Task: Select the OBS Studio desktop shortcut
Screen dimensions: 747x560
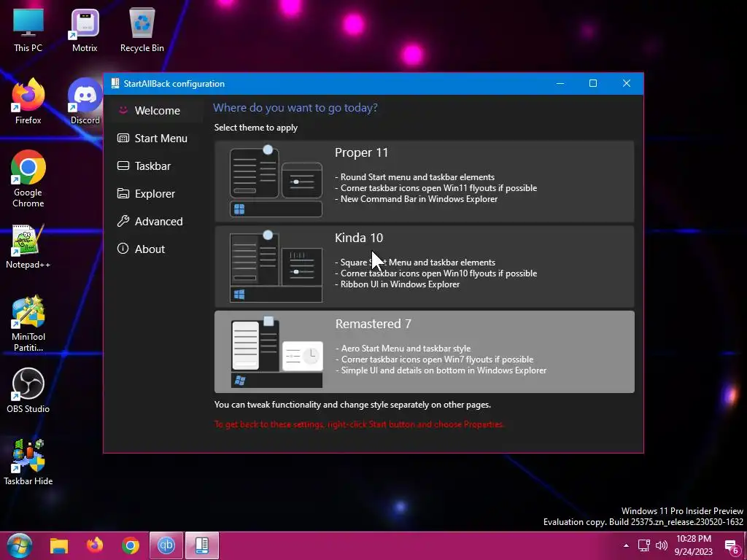Action: click(x=28, y=391)
